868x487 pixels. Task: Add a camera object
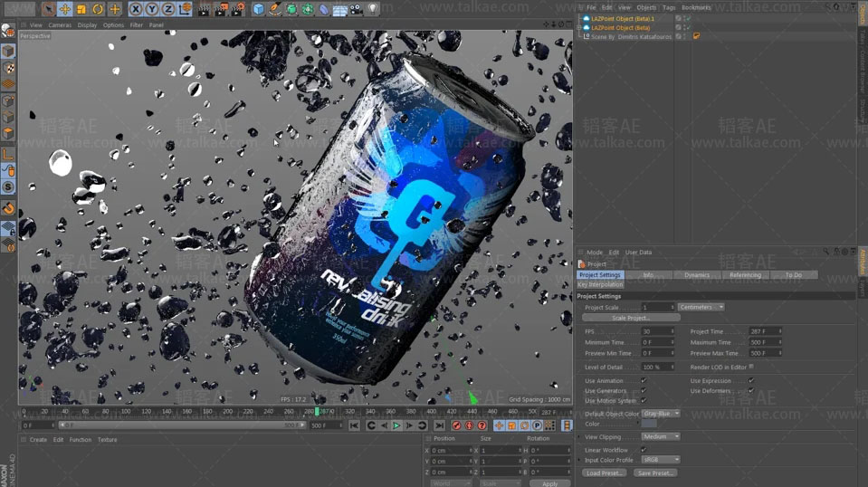[357, 9]
